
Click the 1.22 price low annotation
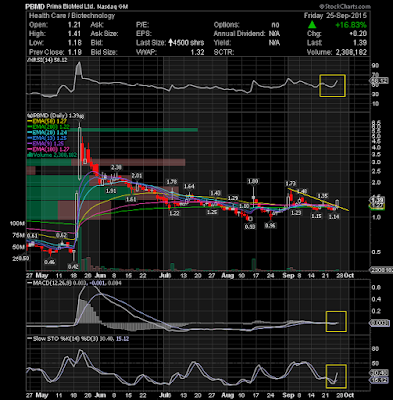[x=174, y=213]
